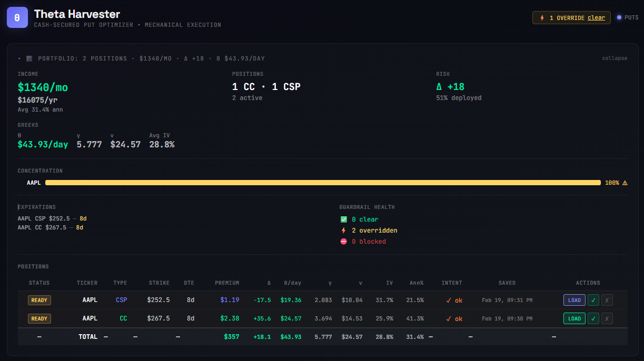Select the READY status badge on the CSP row

(x=39, y=299)
